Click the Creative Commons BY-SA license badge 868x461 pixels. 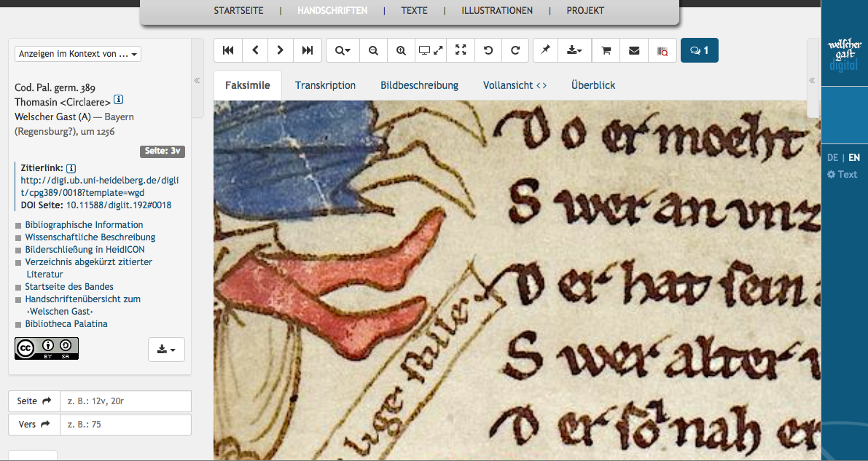pyautogui.click(x=47, y=349)
